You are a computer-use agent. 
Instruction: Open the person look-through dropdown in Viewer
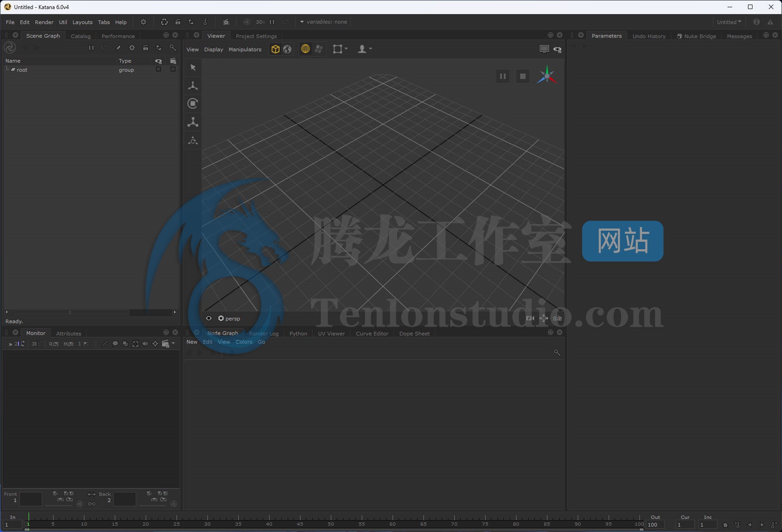(x=365, y=49)
